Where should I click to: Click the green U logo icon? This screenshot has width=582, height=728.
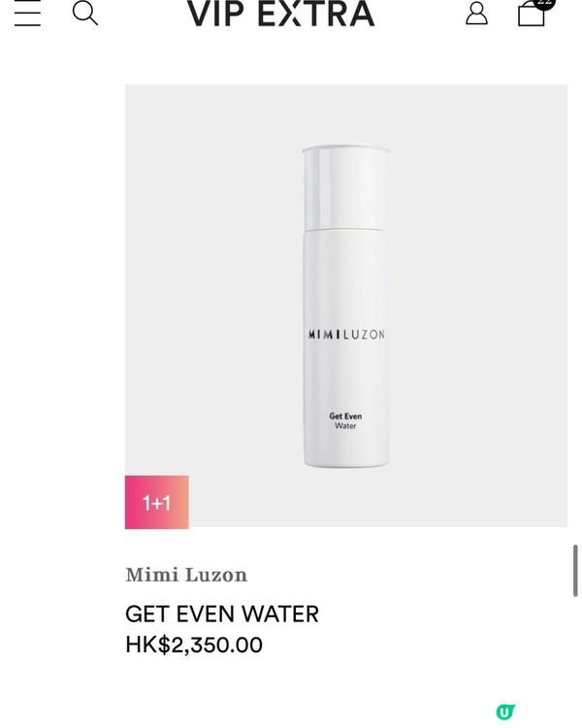point(505,711)
